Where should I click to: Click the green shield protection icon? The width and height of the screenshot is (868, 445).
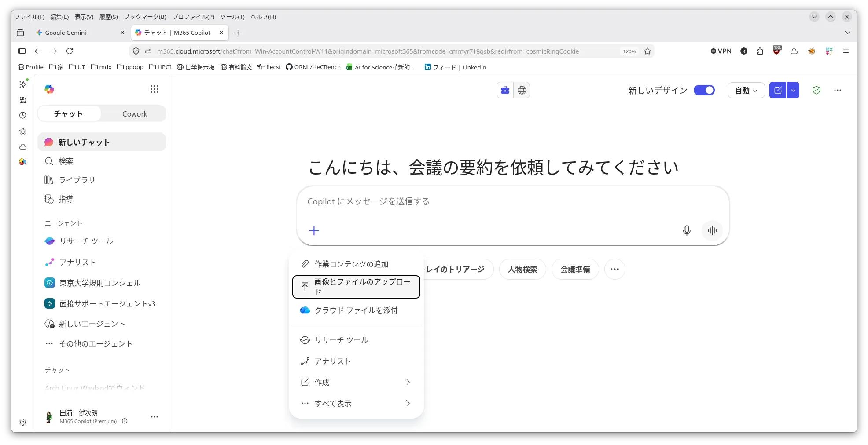(817, 90)
